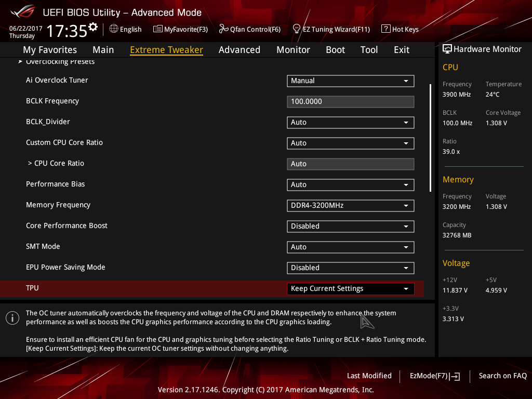Select the highlighted TPU row label
This screenshot has width=532, height=399.
32,288
